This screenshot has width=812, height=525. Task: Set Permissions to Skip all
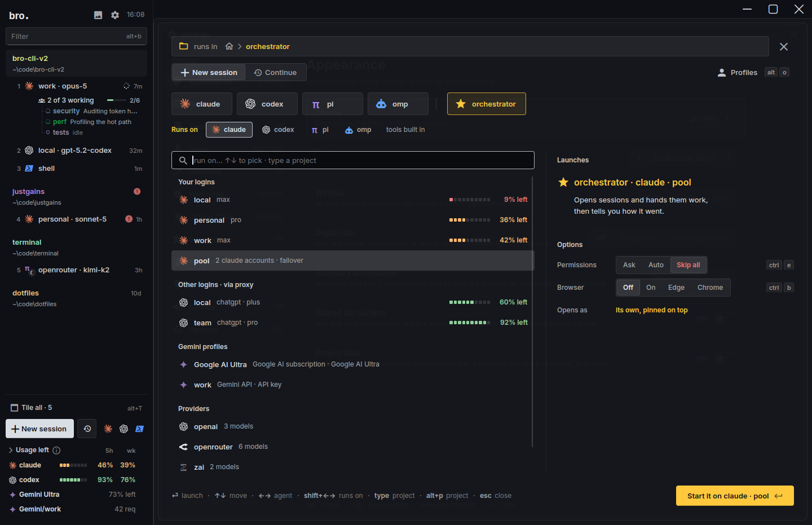689,265
